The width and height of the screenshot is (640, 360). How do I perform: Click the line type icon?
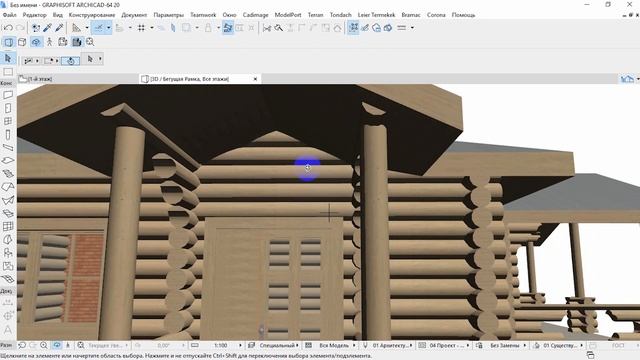click(x=402, y=28)
